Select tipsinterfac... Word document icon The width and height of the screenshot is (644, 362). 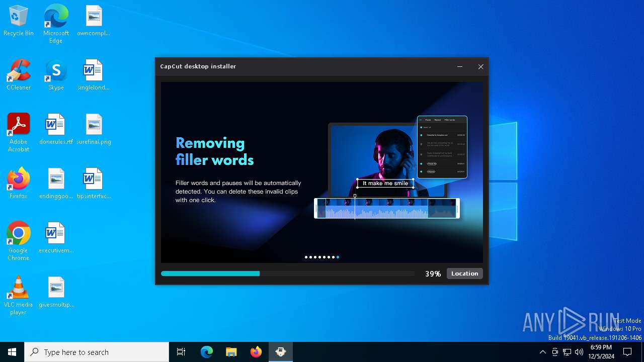click(x=94, y=184)
